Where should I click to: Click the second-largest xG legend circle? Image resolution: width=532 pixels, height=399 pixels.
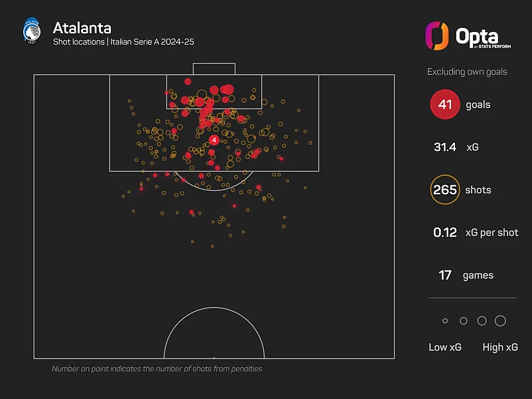482,321
